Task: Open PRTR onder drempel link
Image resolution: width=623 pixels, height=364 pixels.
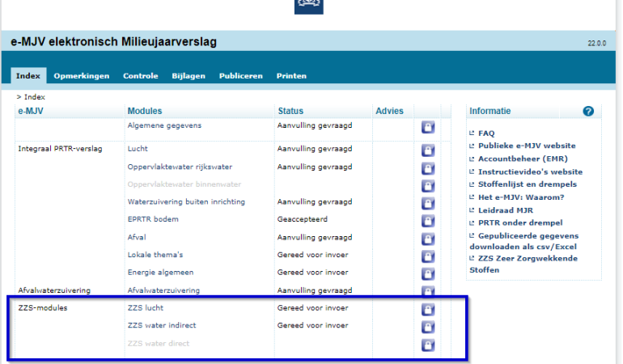Action: click(x=520, y=223)
